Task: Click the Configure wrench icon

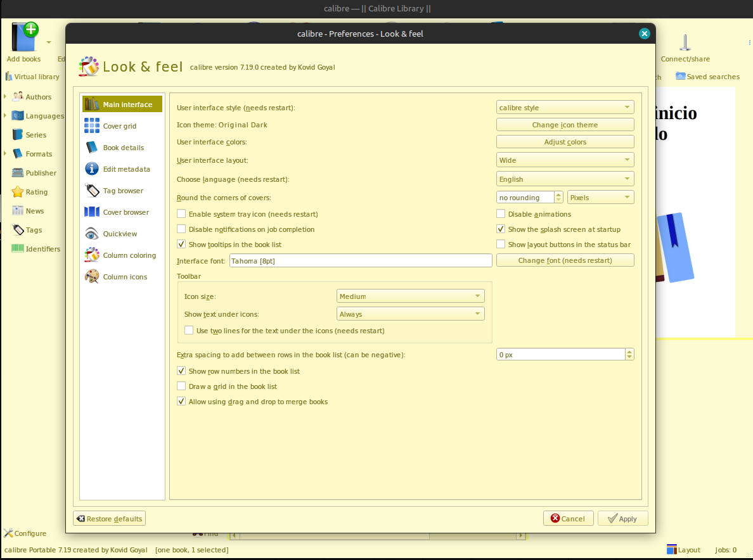Action: click(x=8, y=533)
